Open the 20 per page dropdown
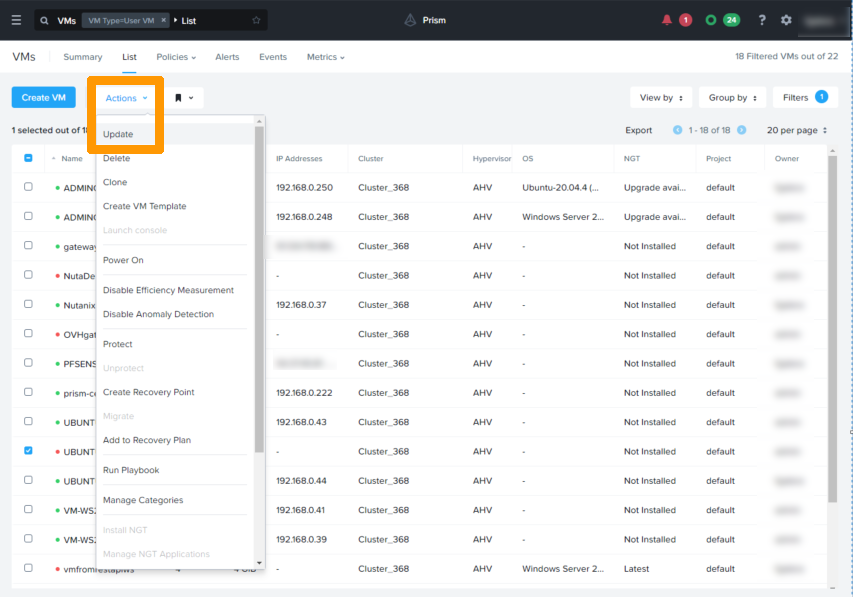 pyautogui.click(x=797, y=130)
